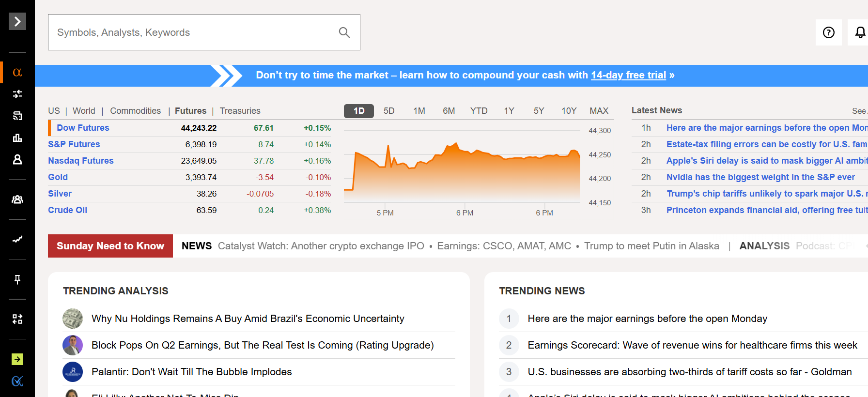Open Nu Holdings Remains A Buy article

[248, 319]
